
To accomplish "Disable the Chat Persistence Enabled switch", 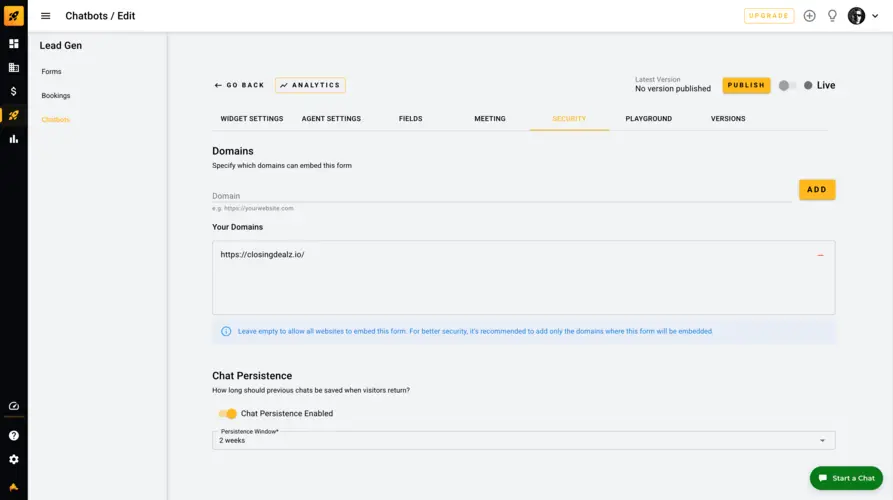I will click(x=227, y=413).
